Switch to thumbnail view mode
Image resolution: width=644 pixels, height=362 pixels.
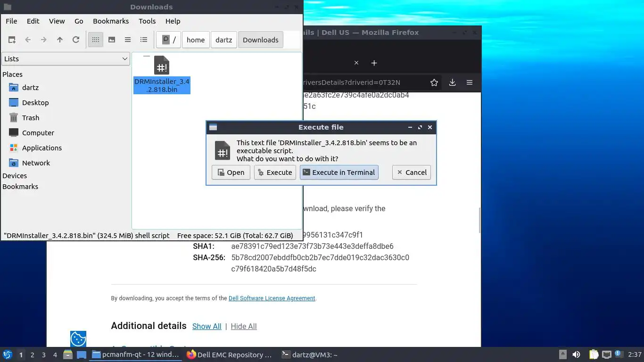[x=112, y=40]
